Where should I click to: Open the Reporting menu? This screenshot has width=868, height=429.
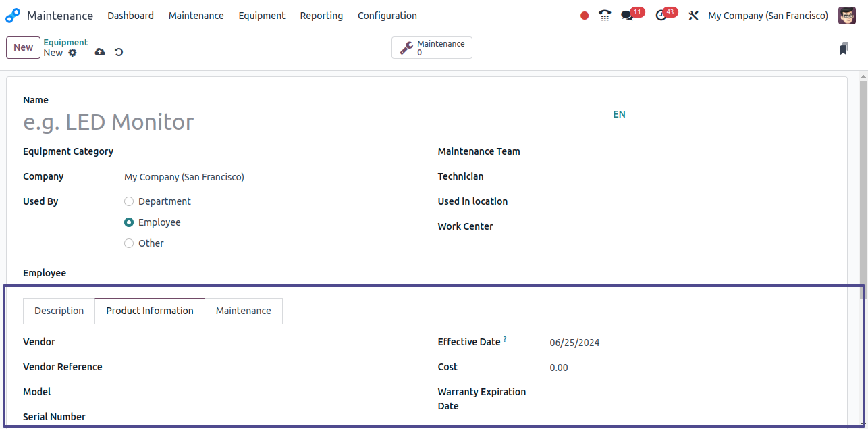321,16
